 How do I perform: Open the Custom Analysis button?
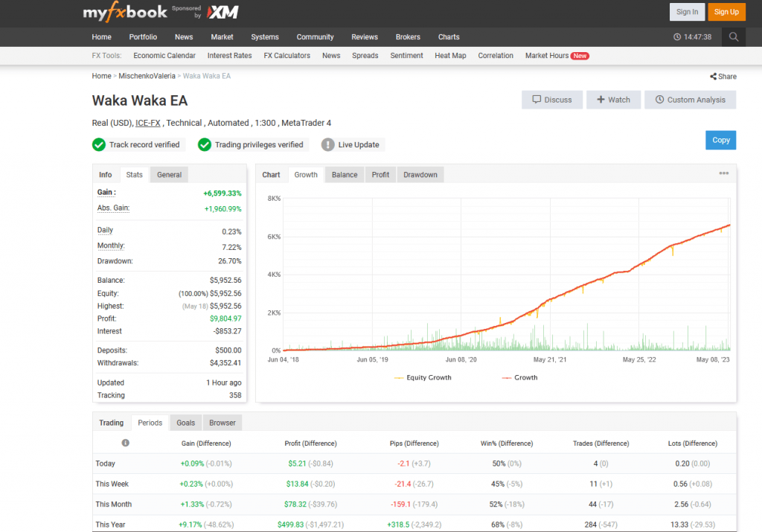[690, 100]
